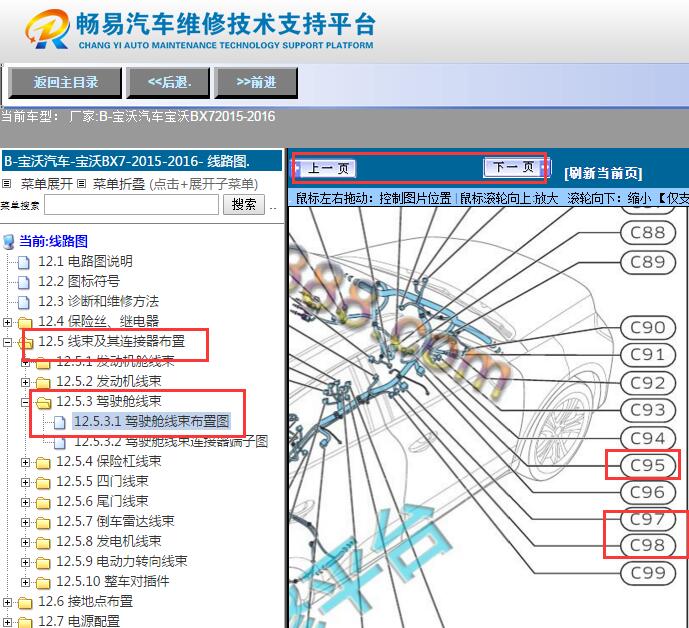Collapse the 12.5 线束及其连接器布置 node
Screen dimensions: 689x628
[x=7, y=342]
